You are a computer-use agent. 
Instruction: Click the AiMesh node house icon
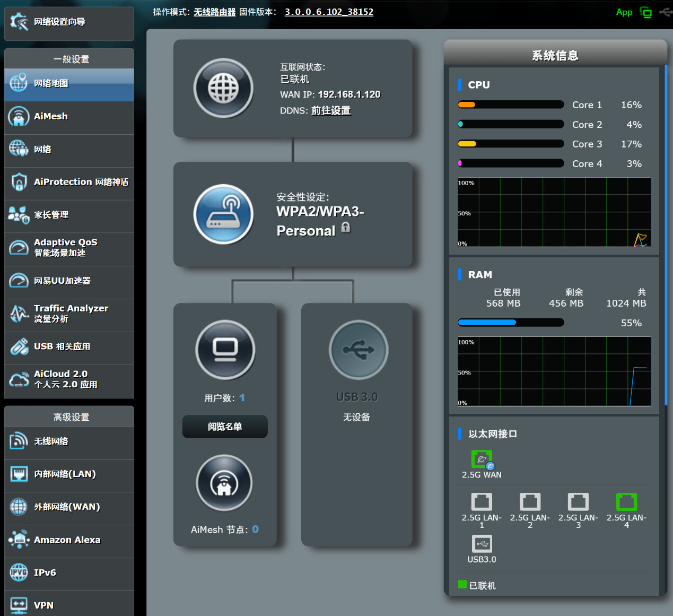224,483
